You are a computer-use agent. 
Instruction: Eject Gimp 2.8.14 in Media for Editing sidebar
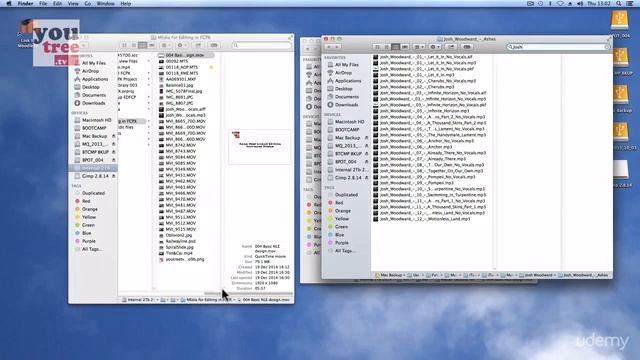113,176
